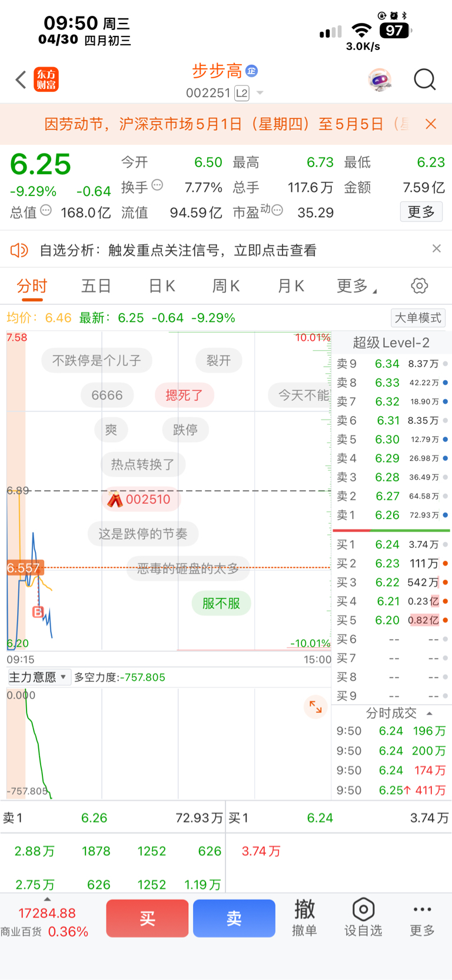
Task: Tap the Wi-Fi icon in status bar
Action: 361,31
